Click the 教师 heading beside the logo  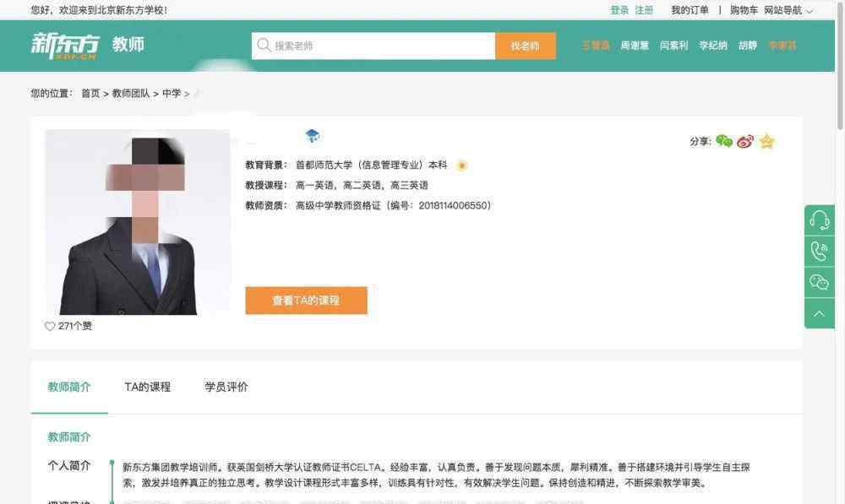(x=128, y=45)
